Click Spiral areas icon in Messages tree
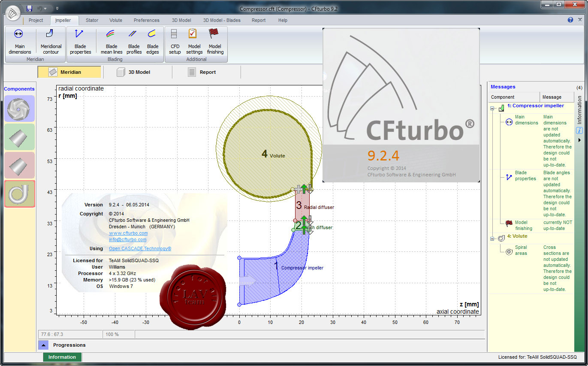 click(x=510, y=252)
